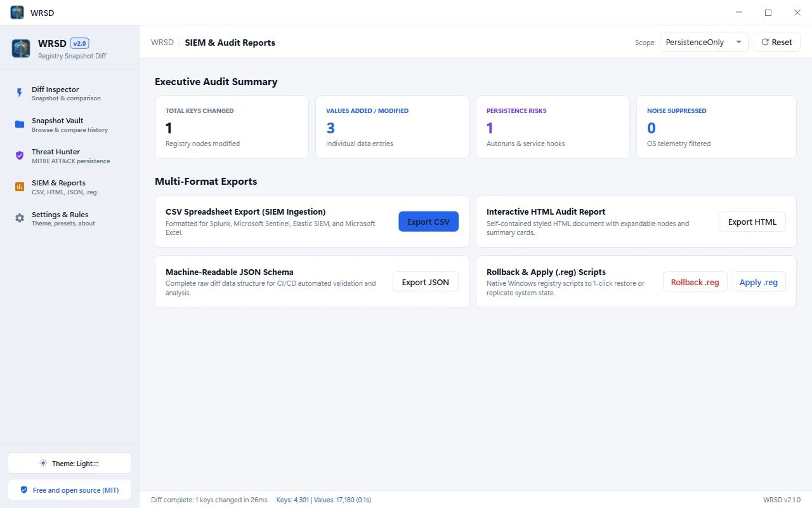The height and width of the screenshot is (508, 812).
Task: Select the Noise Suppressed card
Action: (x=716, y=127)
